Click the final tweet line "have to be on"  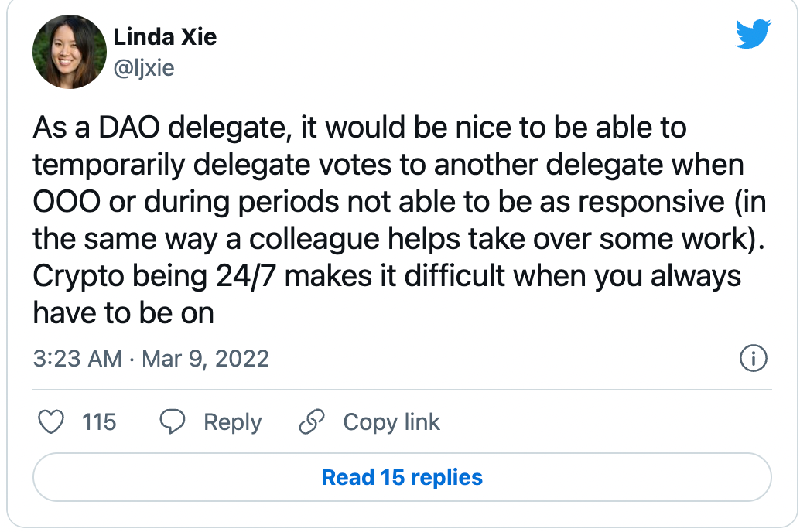pyautogui.click(x=124, y=312)
